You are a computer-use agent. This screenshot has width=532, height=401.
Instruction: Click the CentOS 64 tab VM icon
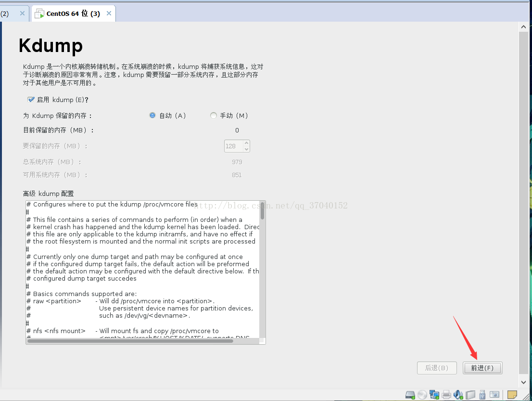[x=39, y=13]
